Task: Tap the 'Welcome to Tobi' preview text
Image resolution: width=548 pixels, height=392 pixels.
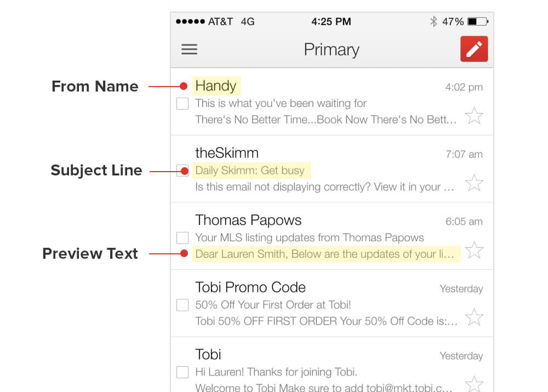Action: (x=324, y=387)
